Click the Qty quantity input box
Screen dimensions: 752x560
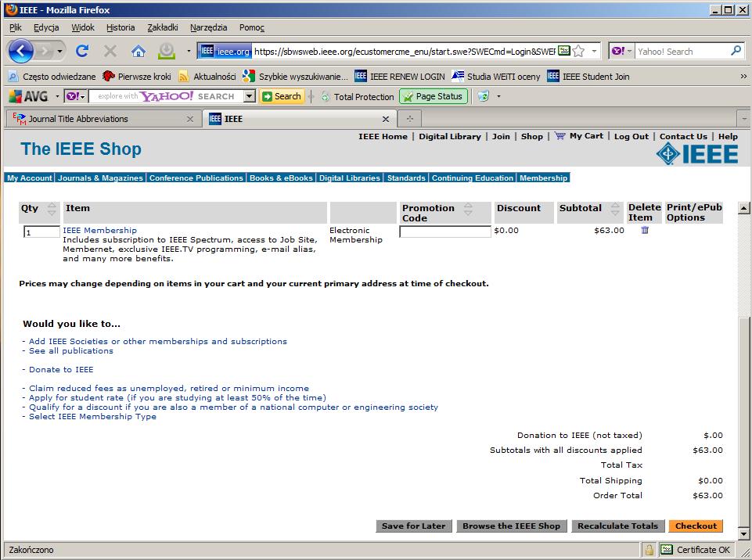tap(41, 232)
